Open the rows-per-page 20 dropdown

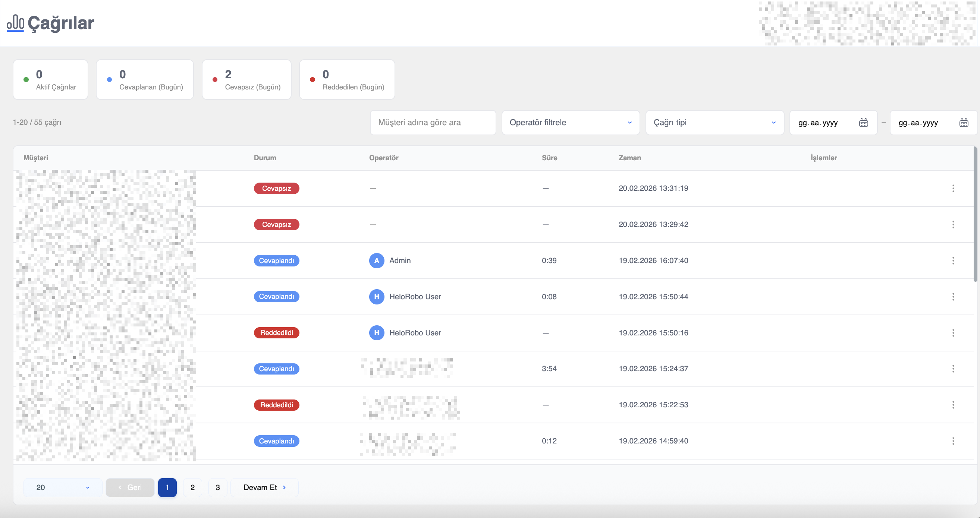(x=63, y=487)
